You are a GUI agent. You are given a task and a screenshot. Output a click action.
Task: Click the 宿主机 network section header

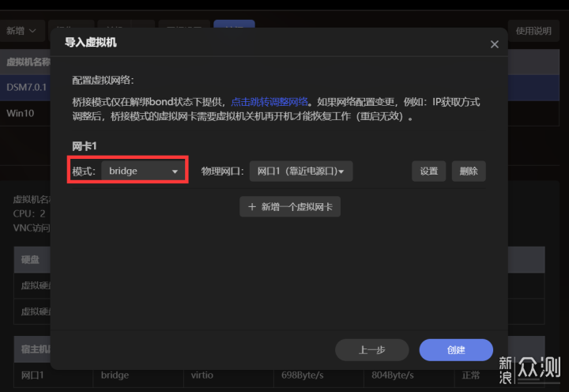[32, 348]
